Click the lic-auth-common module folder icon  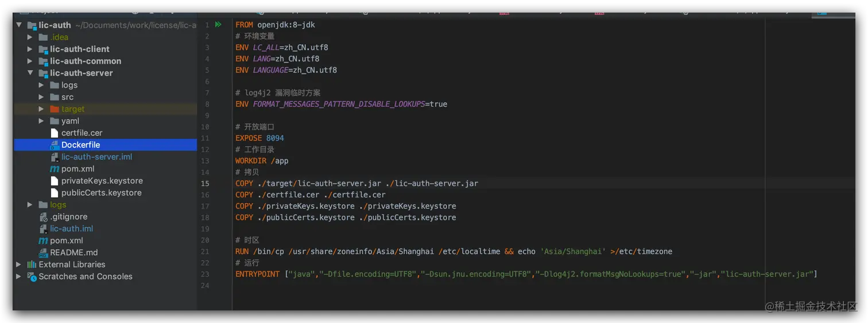(43, 61)
